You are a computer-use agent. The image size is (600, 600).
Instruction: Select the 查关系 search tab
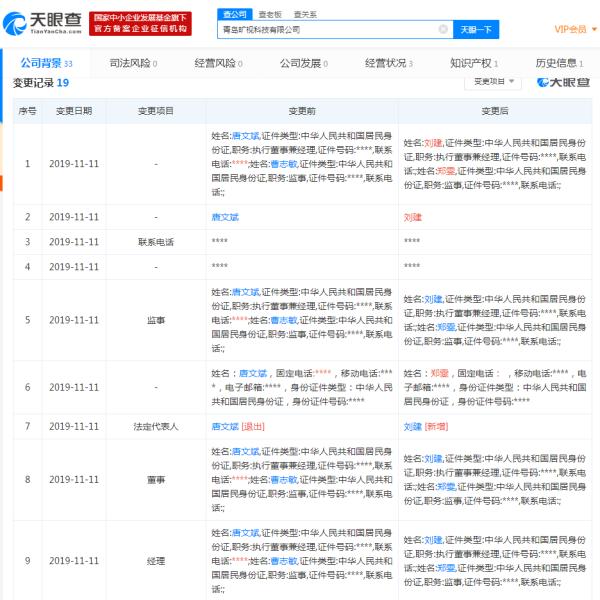point(305,14)
